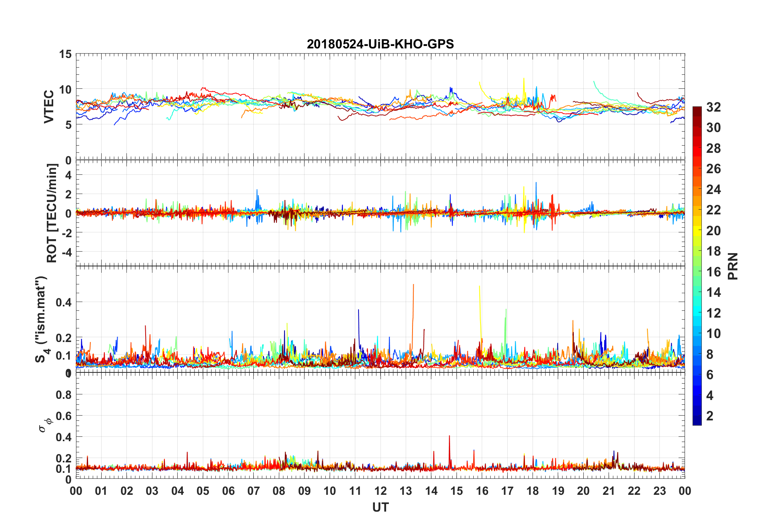Screen dimensions: 761x532
Task: Click the S4 ("ism.mat") axis label
Action: tap(42, 319)
